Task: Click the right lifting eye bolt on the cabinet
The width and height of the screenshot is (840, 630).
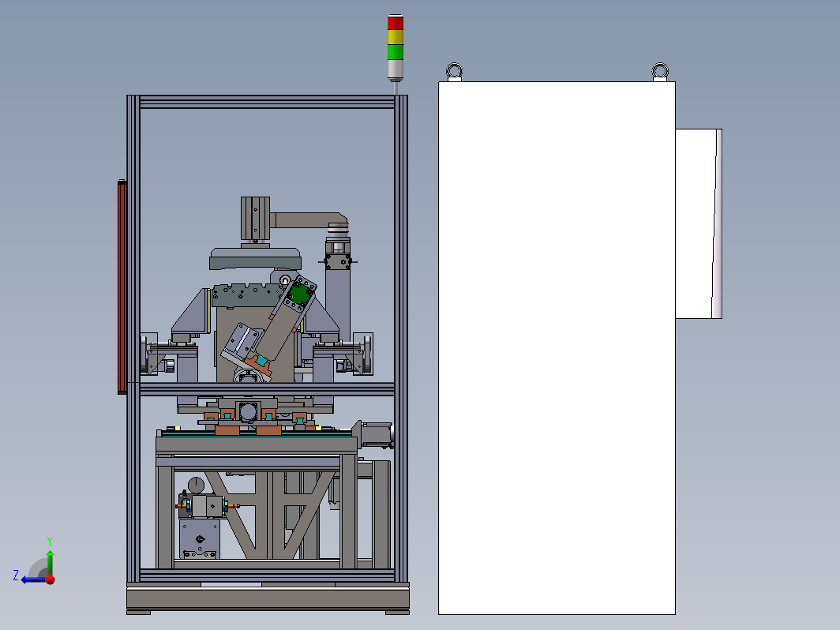Action: click(x=660, y=71)
